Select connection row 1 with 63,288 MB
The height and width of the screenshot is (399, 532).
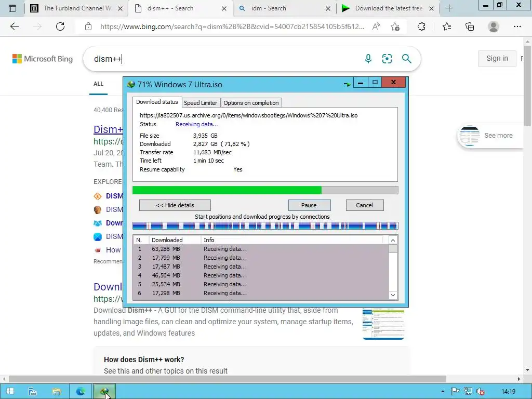coord(261,249)
